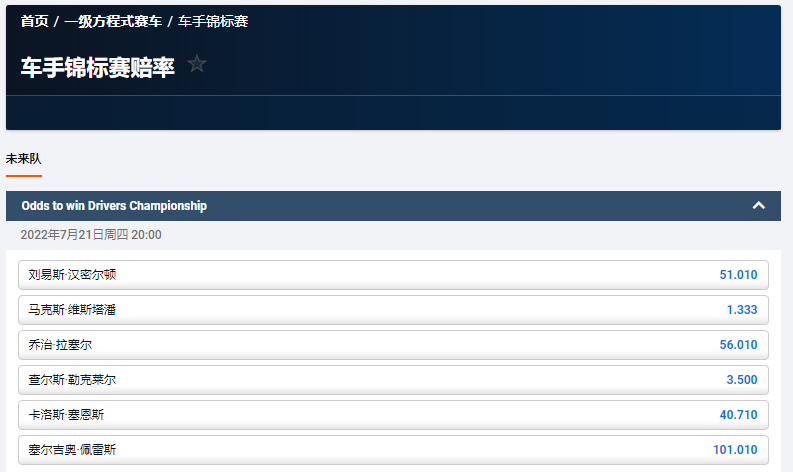Favorite this market with the star icon
Image resolution: width=793 pixels, height=472 pixels.
(x=197, y=64)
